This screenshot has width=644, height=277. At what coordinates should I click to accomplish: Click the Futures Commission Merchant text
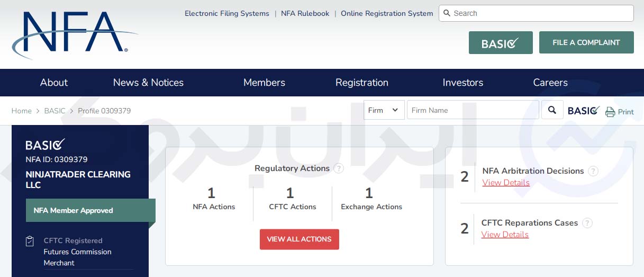click(x=77, y=257)
